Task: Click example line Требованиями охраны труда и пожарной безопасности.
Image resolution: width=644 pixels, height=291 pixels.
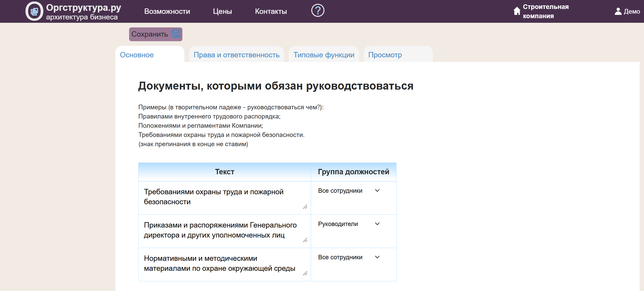Action: coord(221,135)
